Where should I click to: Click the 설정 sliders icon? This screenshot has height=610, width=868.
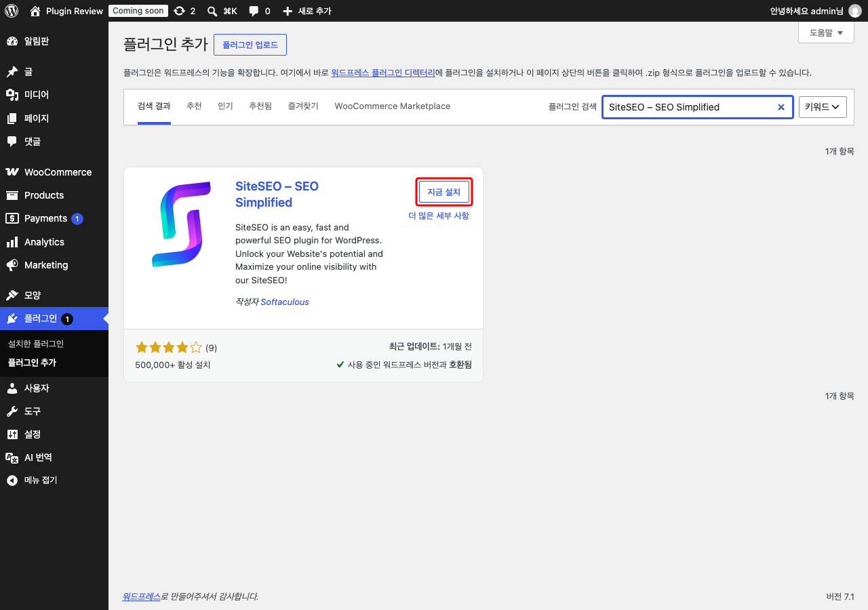12,434
